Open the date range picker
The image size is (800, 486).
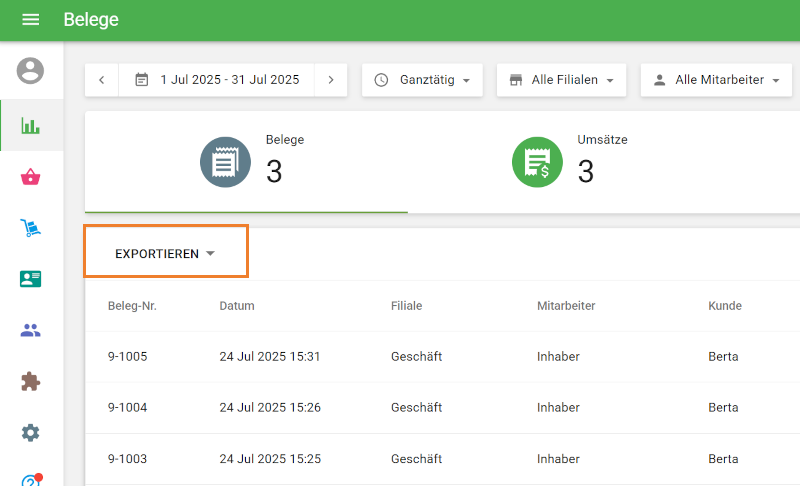tap(217, 80)
